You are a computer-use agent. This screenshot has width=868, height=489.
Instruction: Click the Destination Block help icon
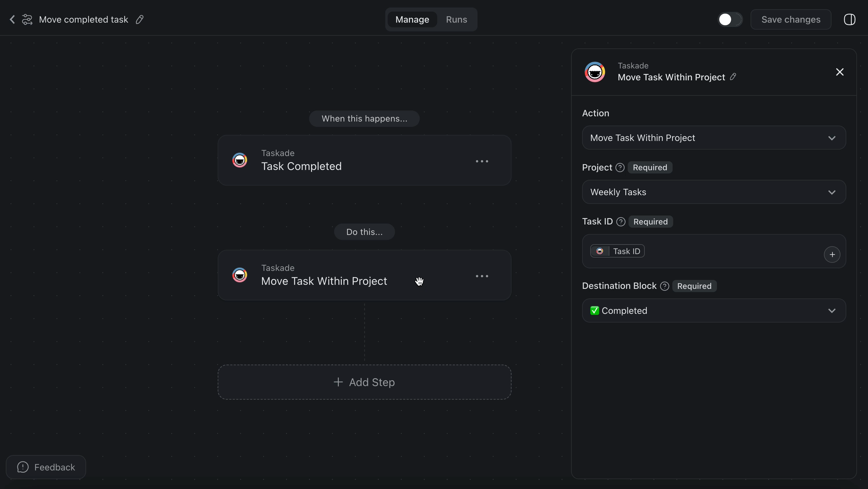664,286
